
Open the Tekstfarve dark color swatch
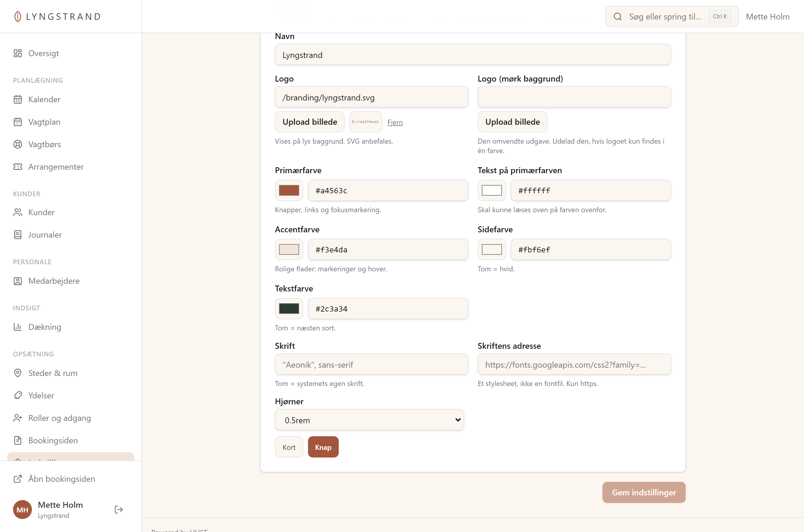[289, 308]
